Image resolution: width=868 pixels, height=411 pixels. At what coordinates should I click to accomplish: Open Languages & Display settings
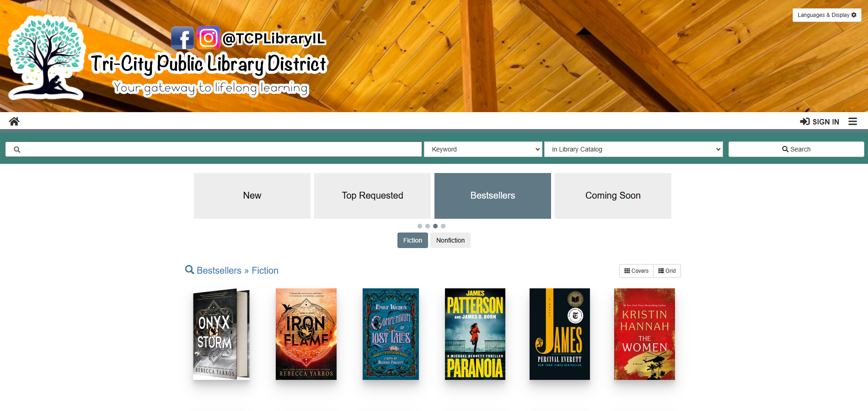(x=827, y=15)
